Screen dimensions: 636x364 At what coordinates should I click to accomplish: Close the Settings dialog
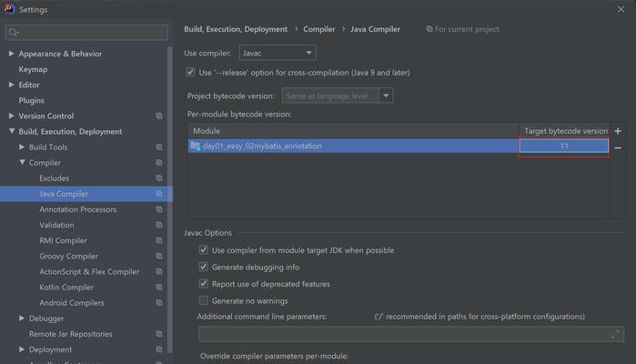[x=621, y=9]
